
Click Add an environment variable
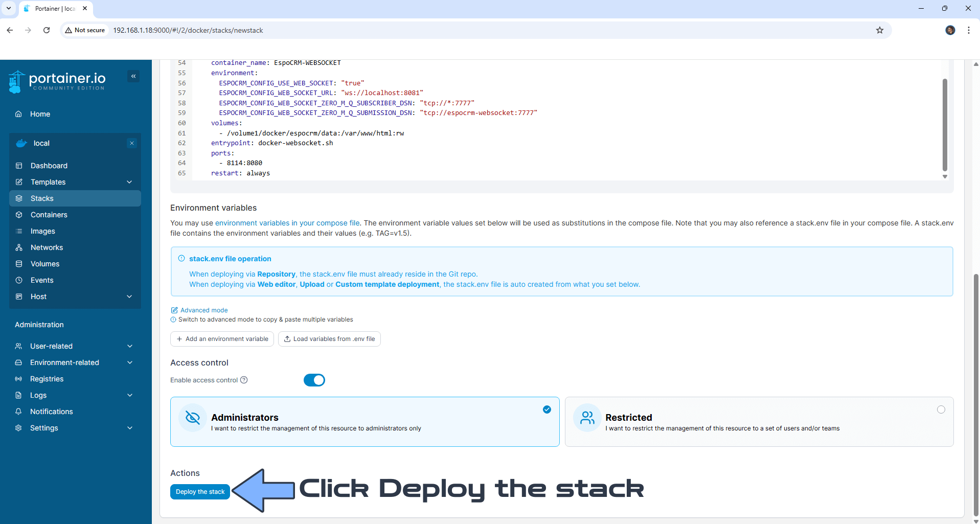pos(222,339)
